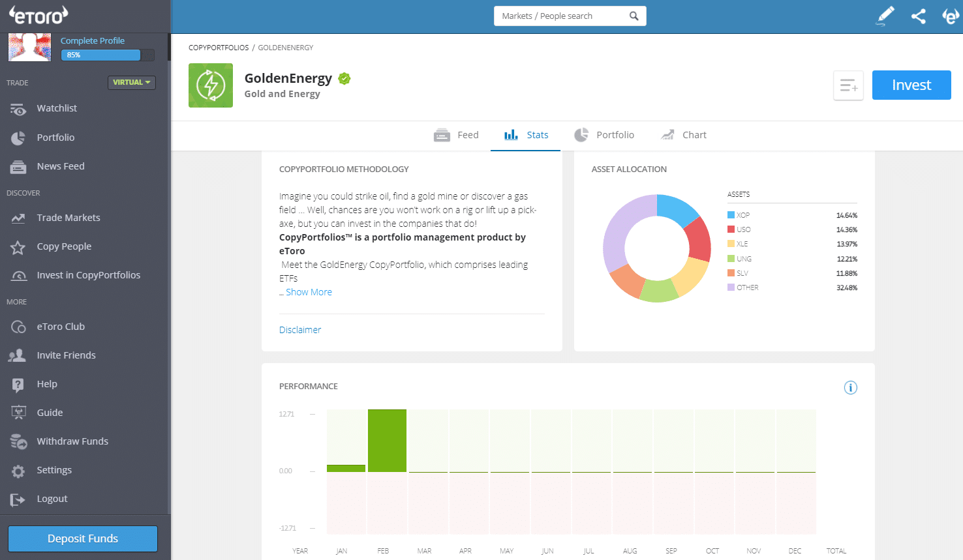
Task: Switch to the Portfolio tab
Action: 604,135
